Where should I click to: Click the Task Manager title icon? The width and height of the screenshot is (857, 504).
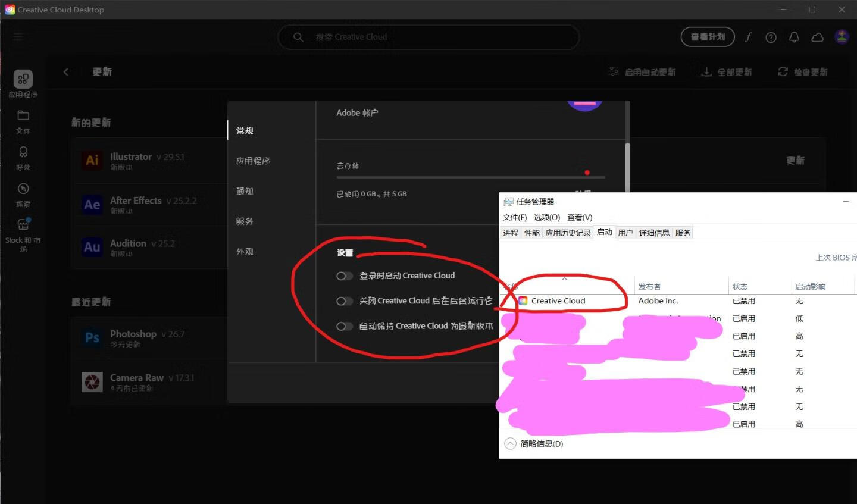pyautogui.click(x=508, y=202)
